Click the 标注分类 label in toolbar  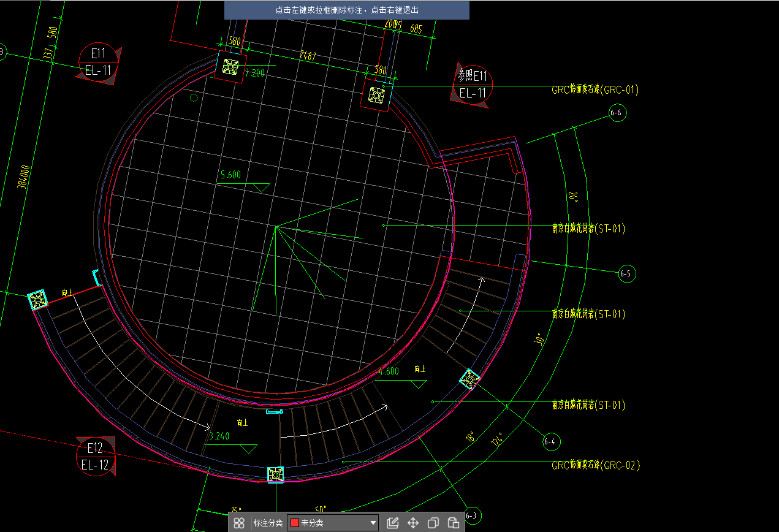click(x=268, y=523)
